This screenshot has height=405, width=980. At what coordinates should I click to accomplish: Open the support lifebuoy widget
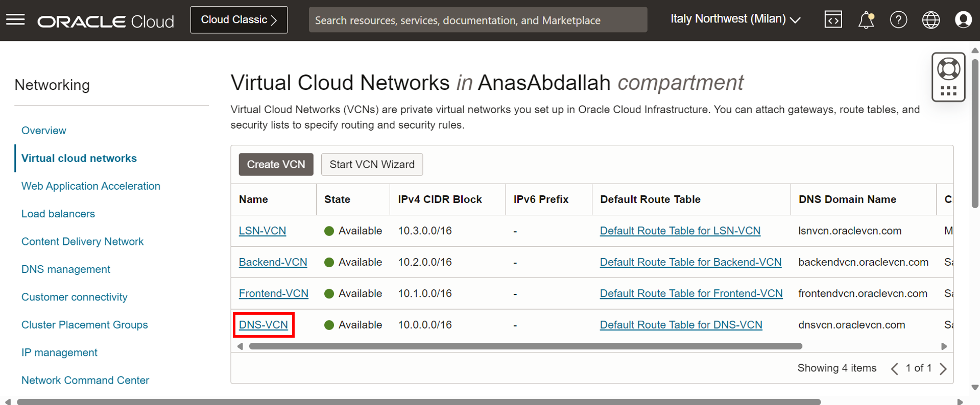[x=948, y=77]
